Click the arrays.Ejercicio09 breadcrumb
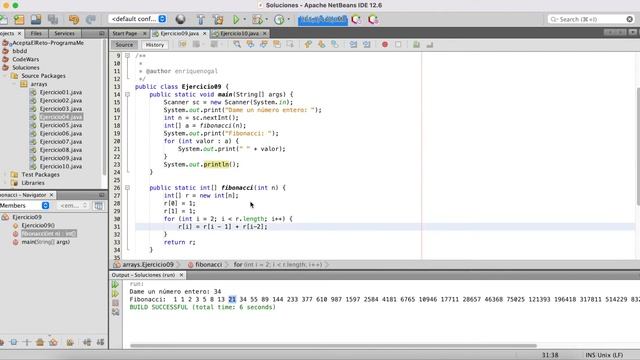 [148, 264]
